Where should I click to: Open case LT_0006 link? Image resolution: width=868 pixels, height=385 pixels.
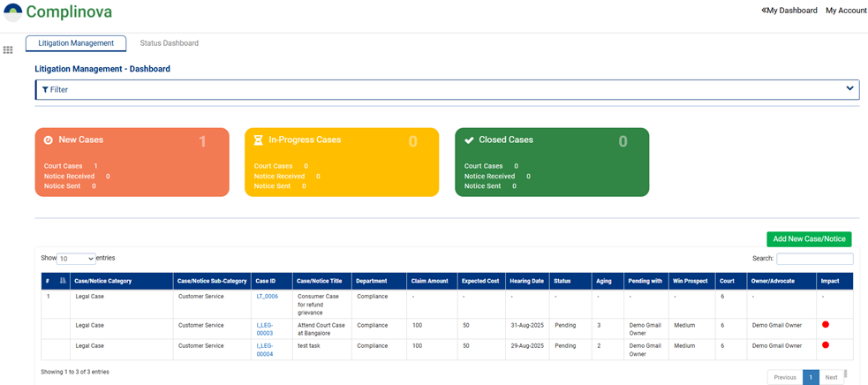(x=267, y=297)
